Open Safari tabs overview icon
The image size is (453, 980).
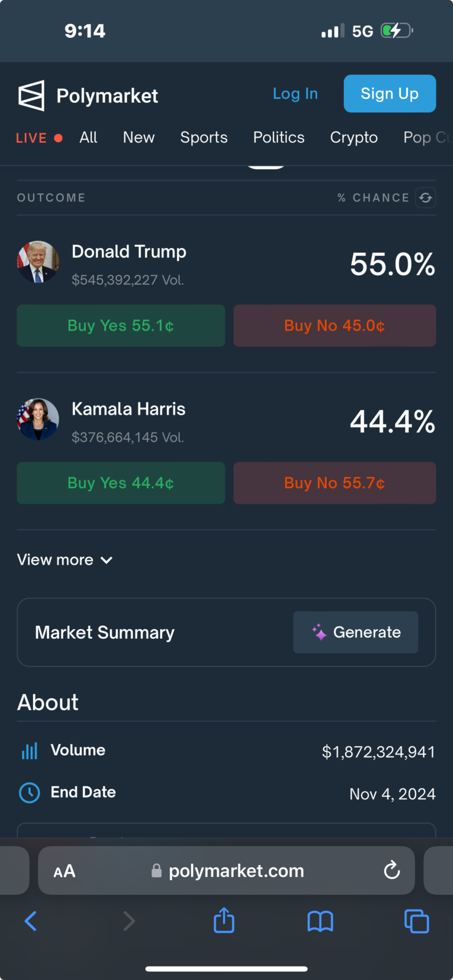[x=416, y=921]
